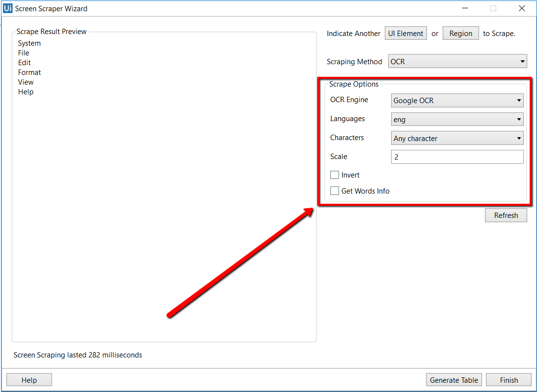Select Format in the preview list
This screenshot has height=392, width=537.
(x=29, y=72)
